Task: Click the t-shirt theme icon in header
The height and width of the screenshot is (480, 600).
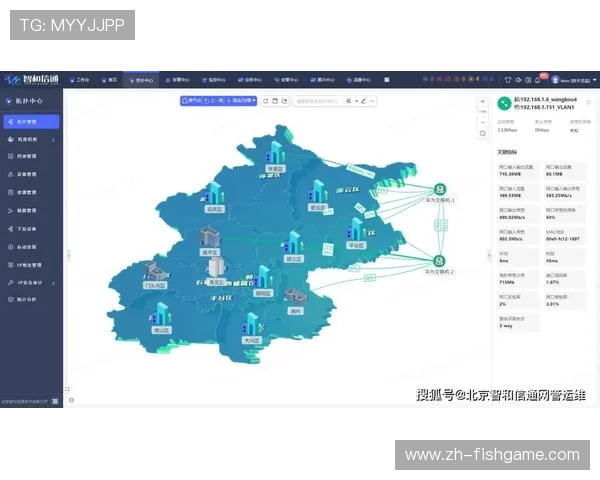Action: (x=508, y=80)
